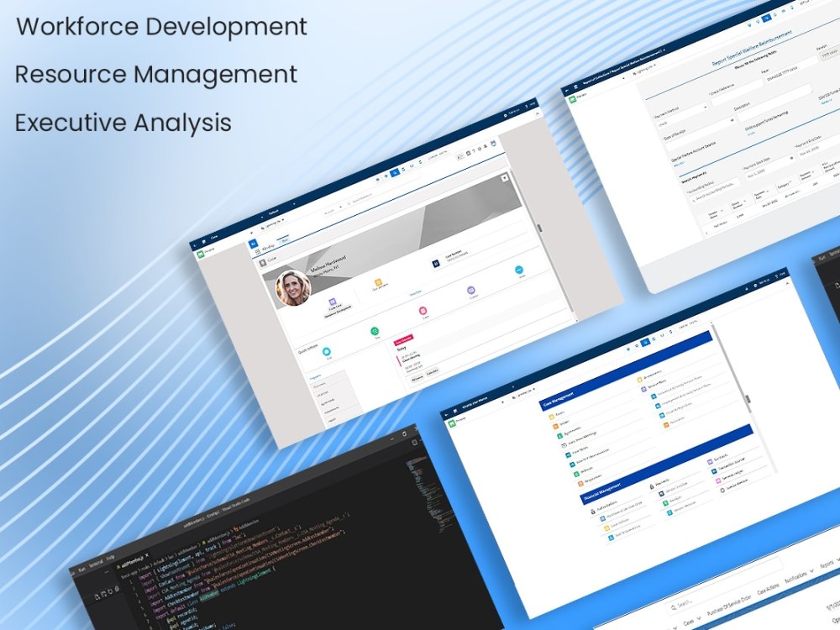Open the Calendar button under today's meetings

tap(433, 372)
